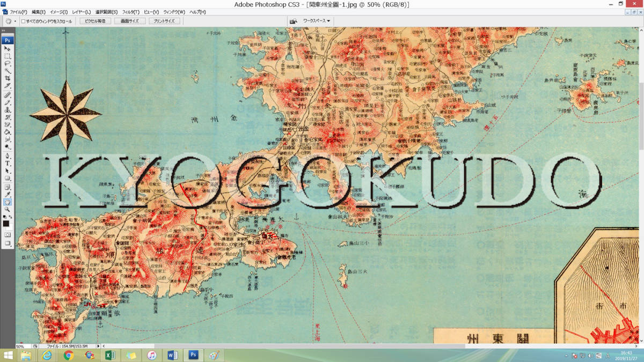644x362 pixels.
Task: Select the Rectangular Marquee tool
Action: tap(8, 56)
